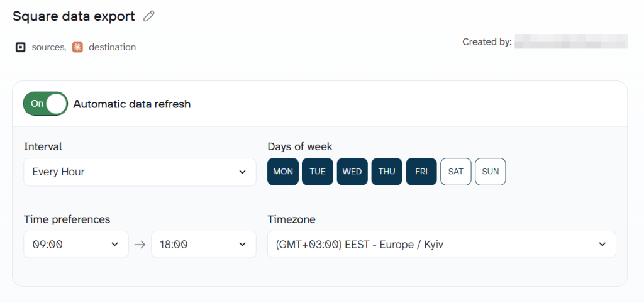
Task: Click the arrow between time fields
Action: click(140, 245)
